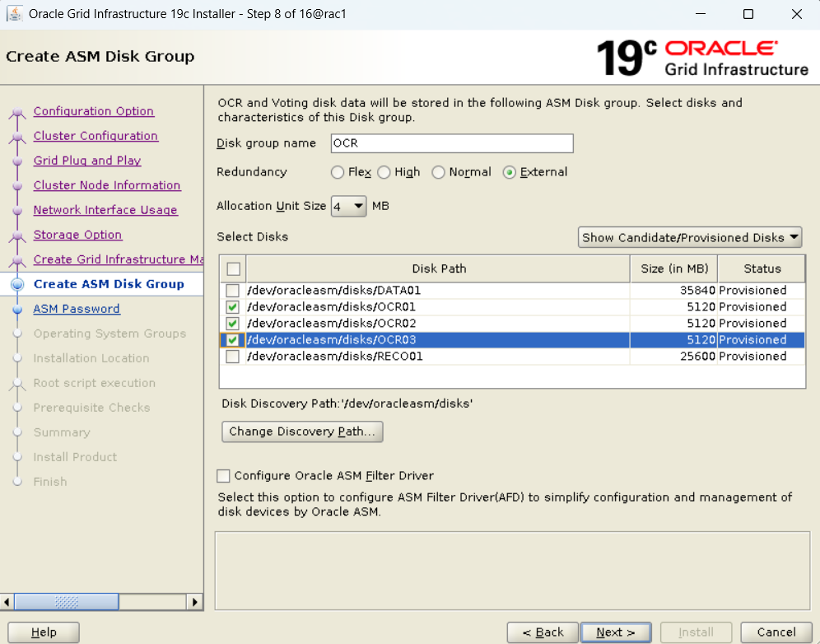Open the ASM Password step
This screenshot has width=820, height=644.
tap(77, 309)
